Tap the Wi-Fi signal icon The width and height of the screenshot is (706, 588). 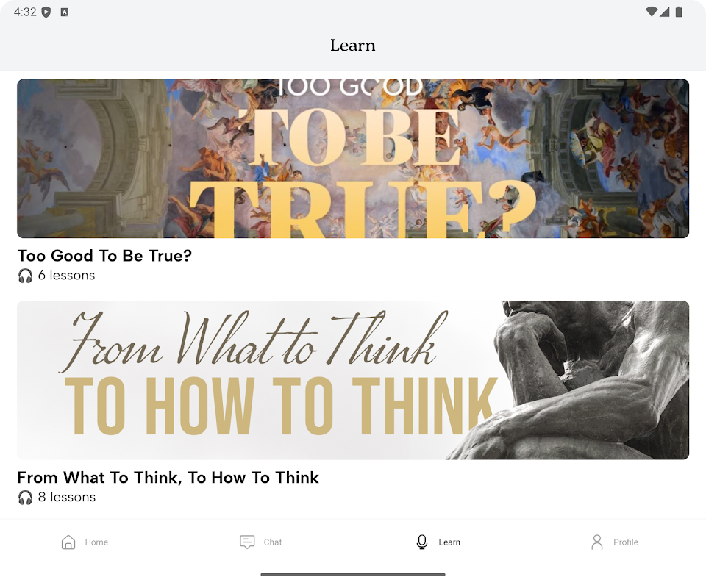click(x=652, y=12)
